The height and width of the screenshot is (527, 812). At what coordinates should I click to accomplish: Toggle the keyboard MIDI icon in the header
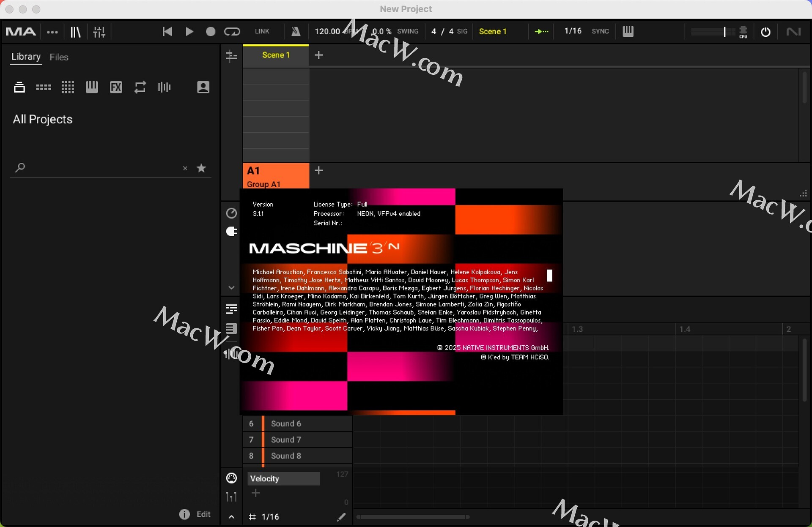628,31
